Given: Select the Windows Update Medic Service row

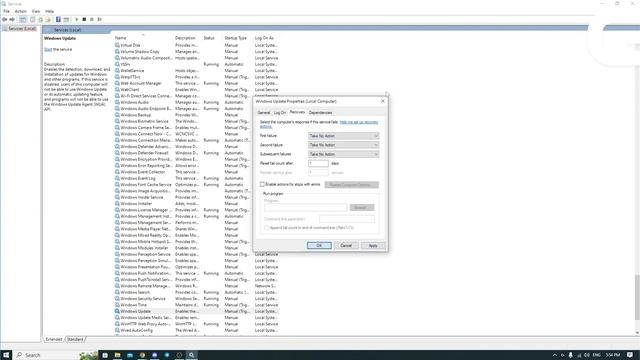Looking at the screenshot, I should click(x=196, y=318).
